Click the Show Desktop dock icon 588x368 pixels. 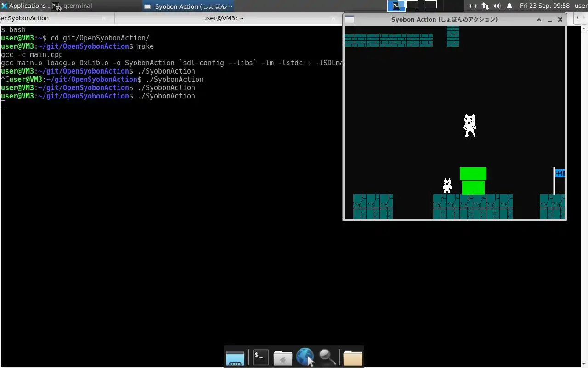(235, 357)
